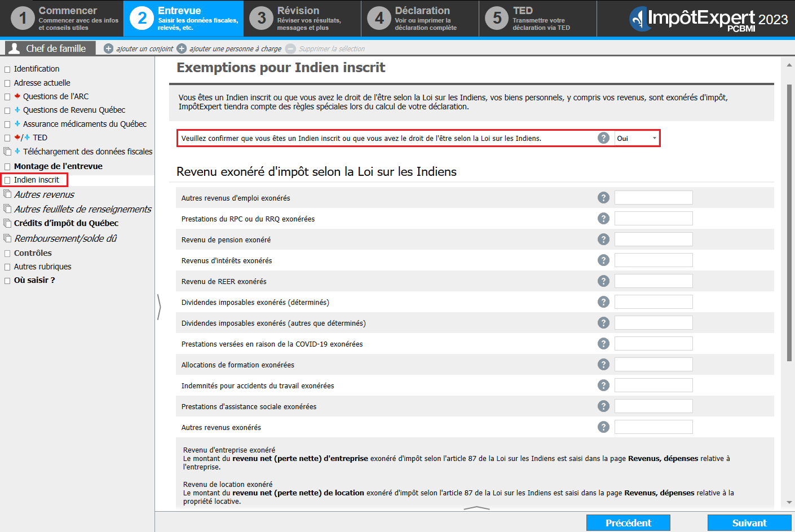Open help for Indemnités pour accidents du travail
Image resolution: width=795 pixels, height=532 pixels.
tap(603, 385)
